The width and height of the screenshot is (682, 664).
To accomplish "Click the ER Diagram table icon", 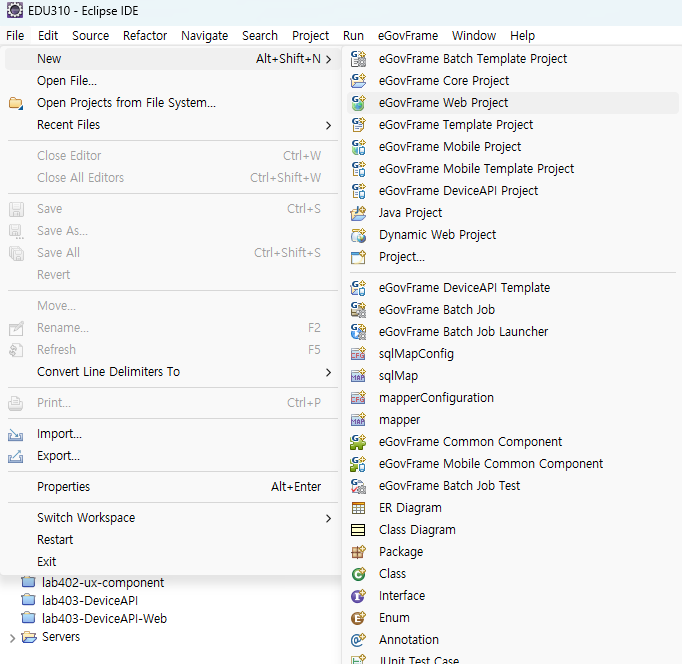I will (358, 508).
